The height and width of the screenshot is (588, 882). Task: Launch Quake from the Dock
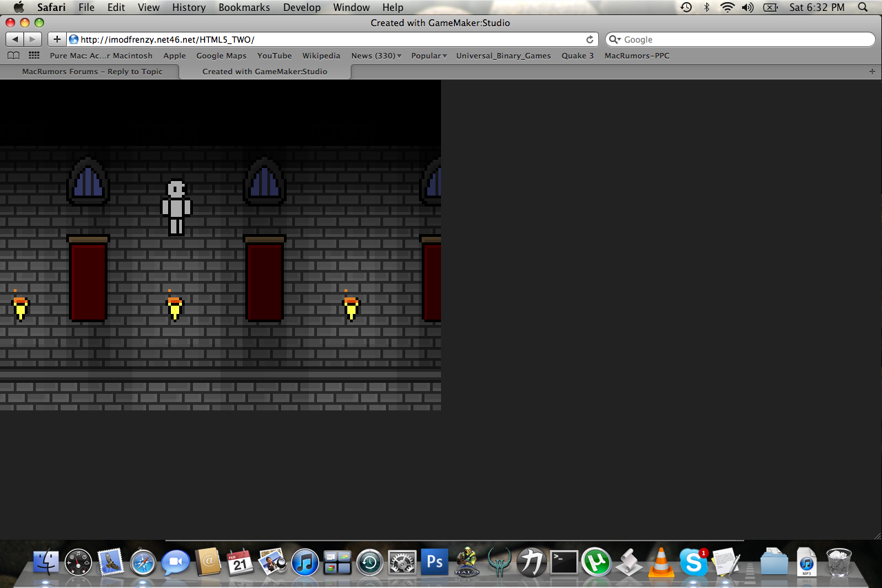[499, 563]
